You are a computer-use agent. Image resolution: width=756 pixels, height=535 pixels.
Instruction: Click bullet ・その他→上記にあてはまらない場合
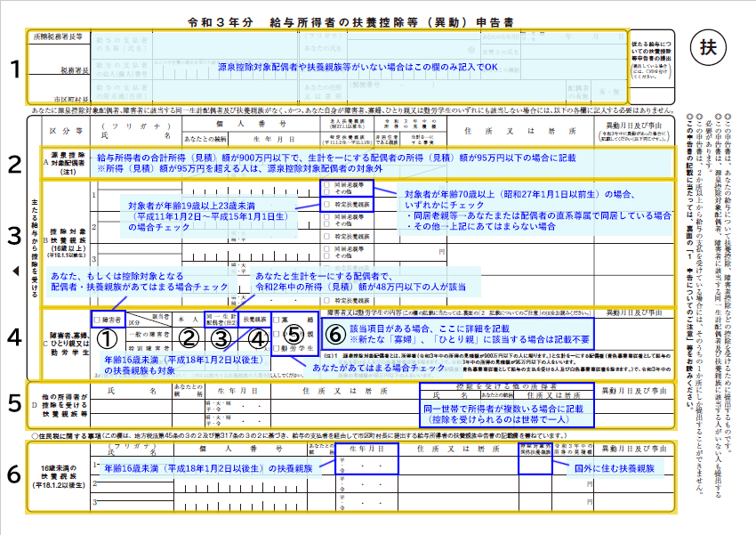coord(480,226)
